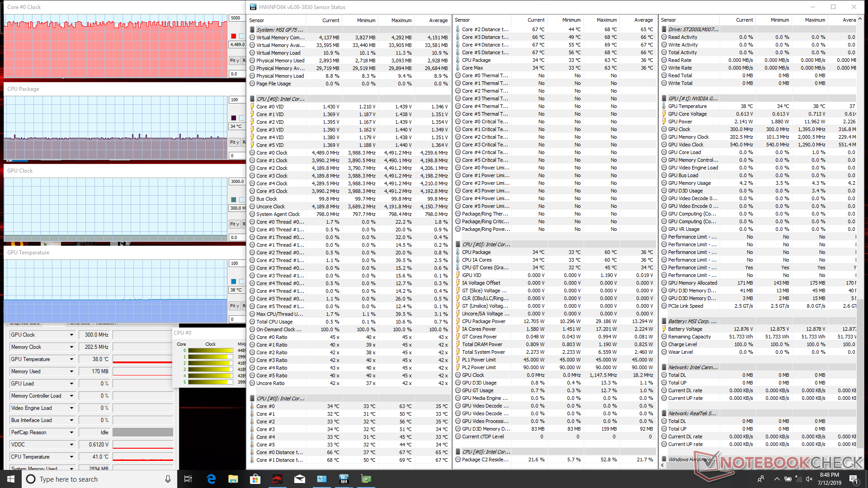The image size is (868, 488).
Task: Open the Bus Interface Load dropdown
Action: click(x=71, y=420)
